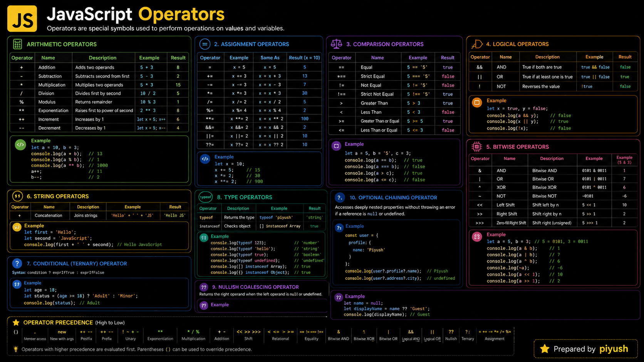Click '10. OPTIONAL CHAINING OPERATOR' heading
This screenshot has height=362, width=644.
point(393,198)
